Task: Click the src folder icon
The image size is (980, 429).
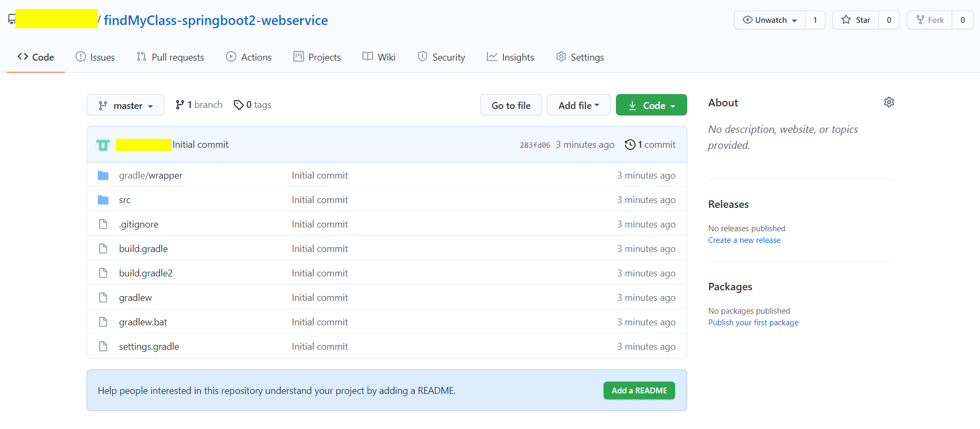Action: pyautogui.click(x=103, y=200)
